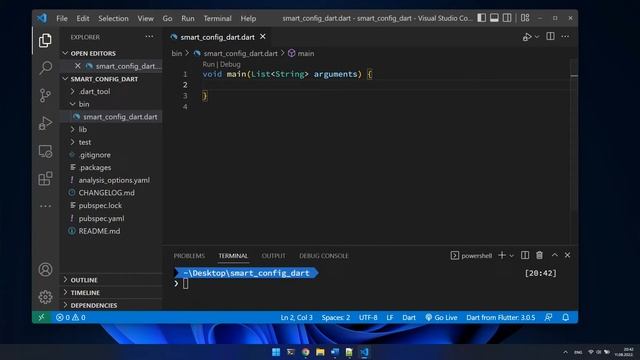Open editor More Actions ellipsis

pos(565,36)
